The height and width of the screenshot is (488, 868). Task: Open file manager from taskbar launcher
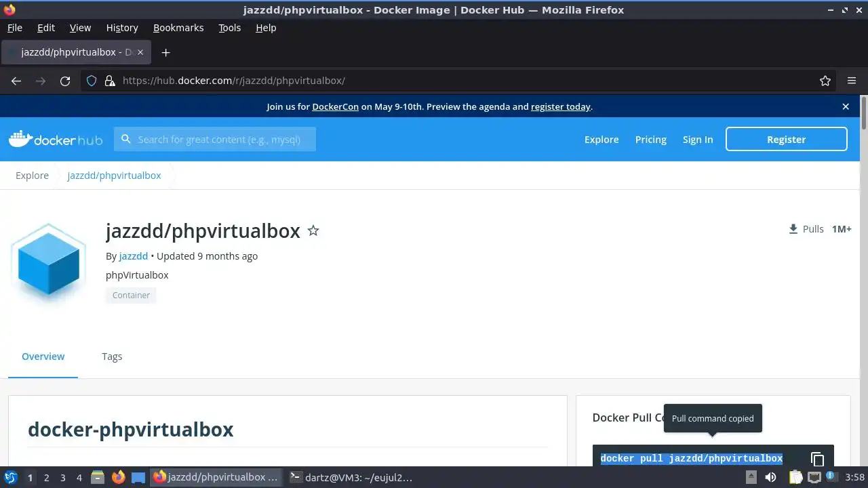[x=98, y=477]
